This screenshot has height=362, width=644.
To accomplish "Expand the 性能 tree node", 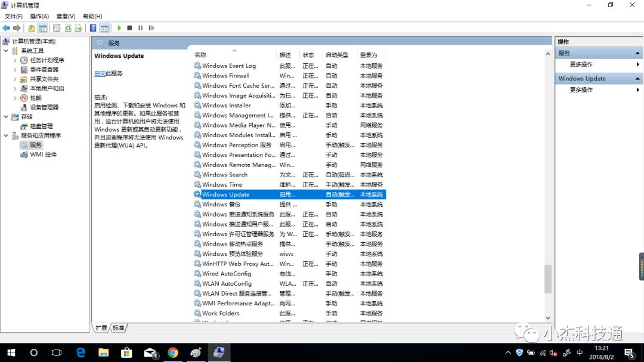I will (x=15, y=98).
